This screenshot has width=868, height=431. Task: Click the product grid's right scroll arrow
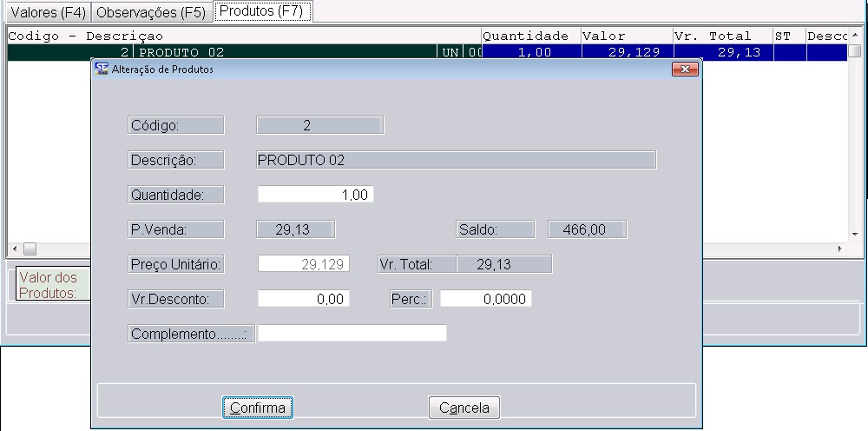click(838, 249)
